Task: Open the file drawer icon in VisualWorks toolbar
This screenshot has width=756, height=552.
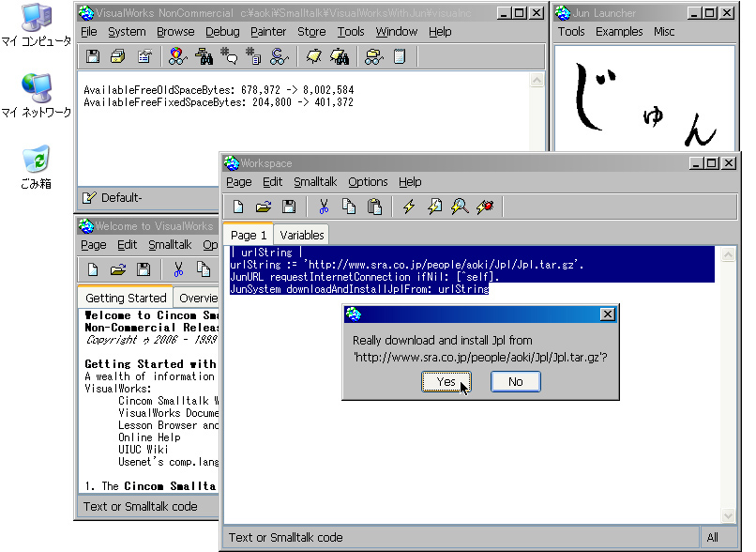Action: [118, 56]
